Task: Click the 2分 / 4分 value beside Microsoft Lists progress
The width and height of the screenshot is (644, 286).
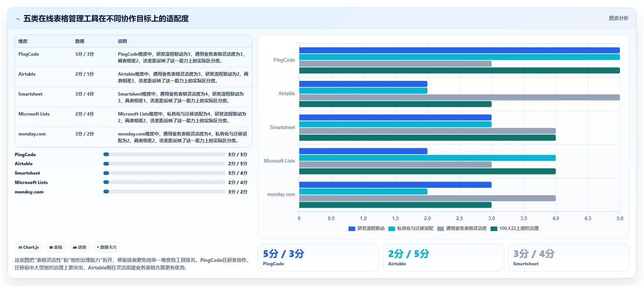Action: tap(238, 183)
